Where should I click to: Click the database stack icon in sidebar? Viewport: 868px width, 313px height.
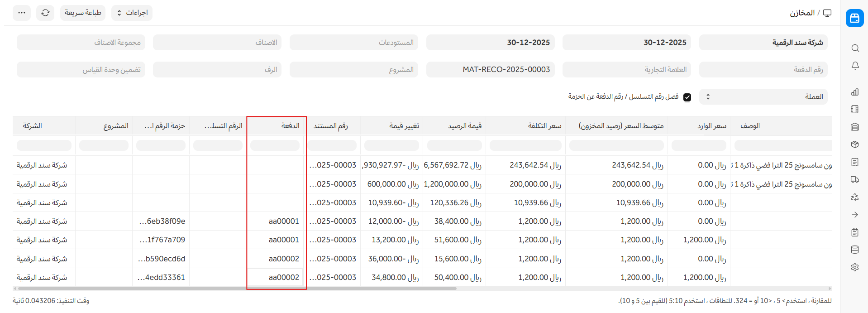(x=854, y=250)
